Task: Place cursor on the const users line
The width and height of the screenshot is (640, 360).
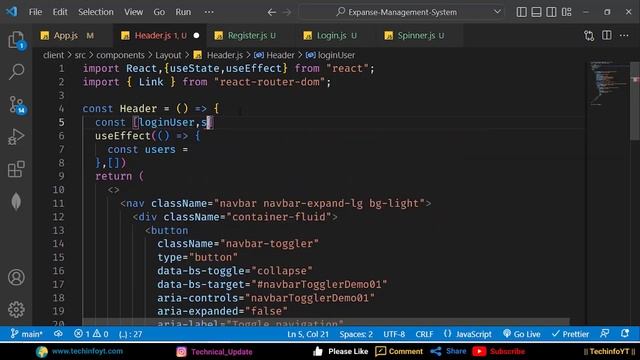Action: (x=148, y=149)
